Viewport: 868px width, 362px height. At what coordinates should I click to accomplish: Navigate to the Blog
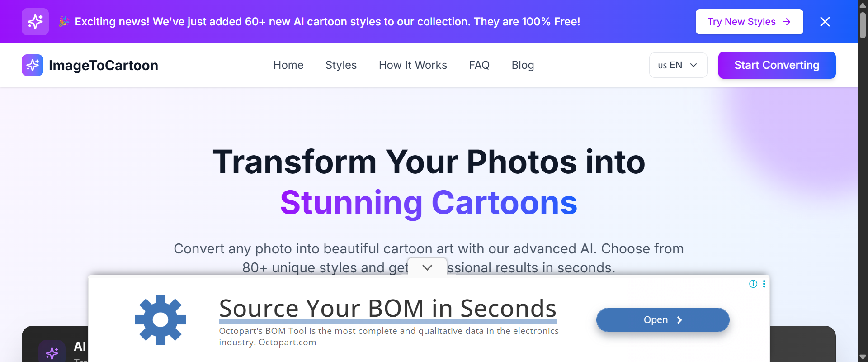click(x=523, y=65)
